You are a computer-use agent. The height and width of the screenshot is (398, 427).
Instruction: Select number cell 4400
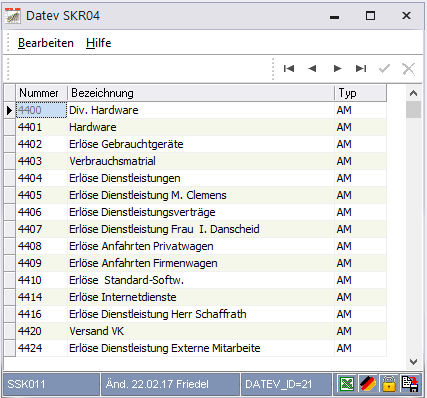point(41,110)
